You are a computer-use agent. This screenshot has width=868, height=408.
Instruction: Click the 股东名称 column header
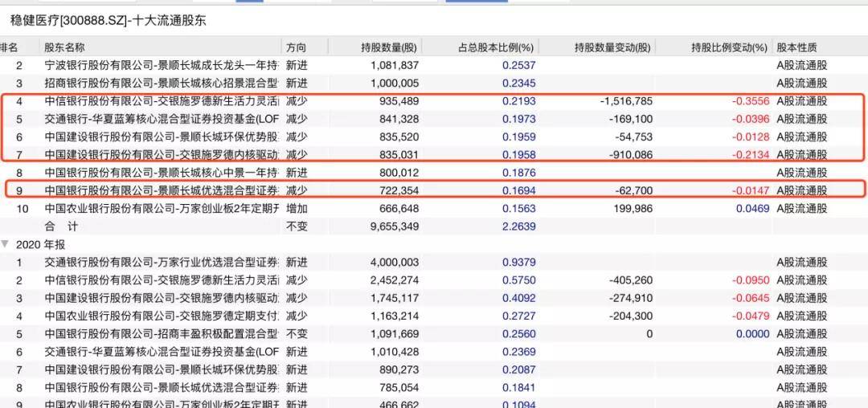(64, 48)
